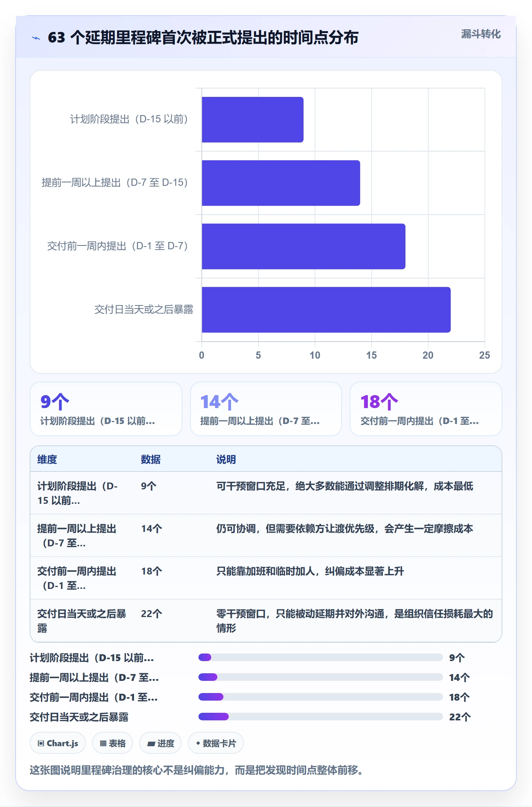
Task: Click the 交付日当天或之后暴露 progress label
Action: (x=79, y=717)
